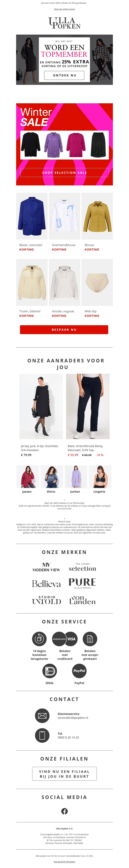The width and height of the screenshot is (129, 868).
Task: Open the blue oversized Blazer product image
Action: (32, 216)
